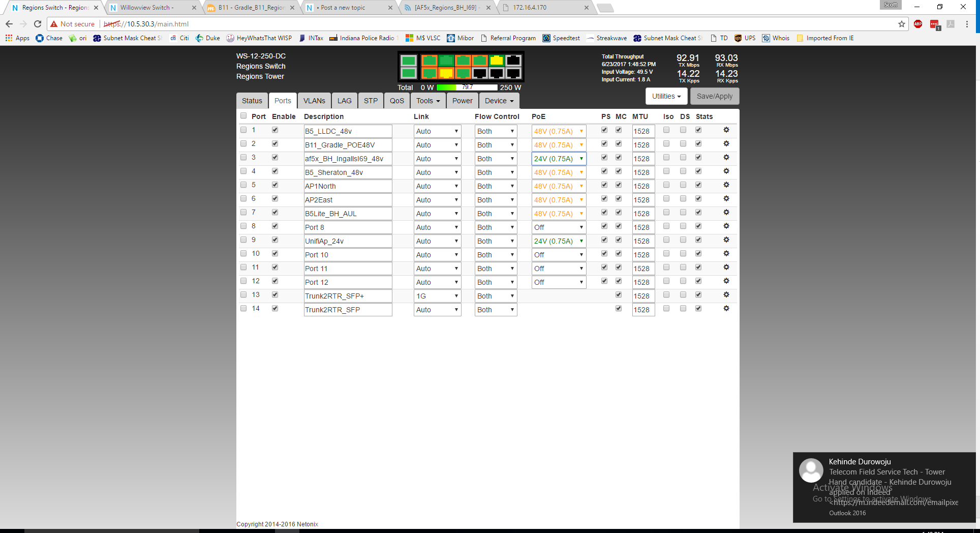Open Flow Control dropdown for port 5
The width and height of the screenshot is (980, 533).
(496, 186)
